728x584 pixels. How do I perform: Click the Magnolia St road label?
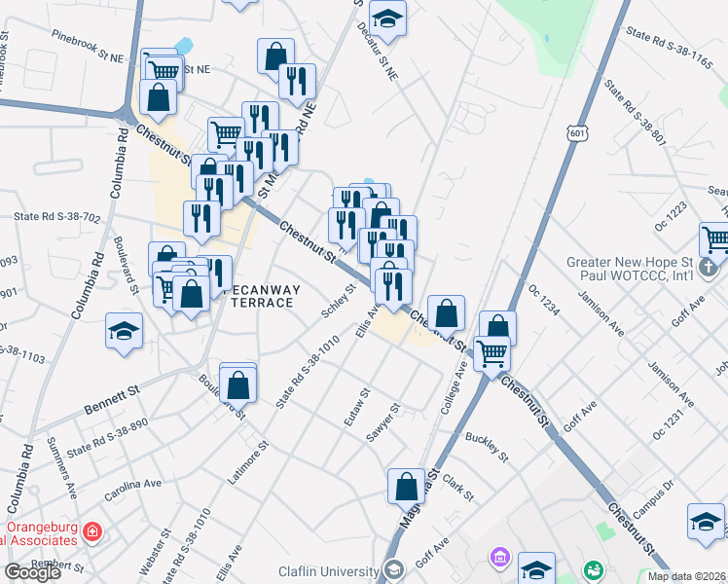[419, 498]
